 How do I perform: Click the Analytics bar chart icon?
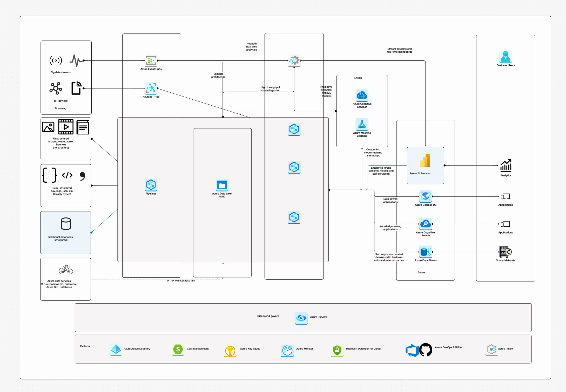(x=506, y=166)
